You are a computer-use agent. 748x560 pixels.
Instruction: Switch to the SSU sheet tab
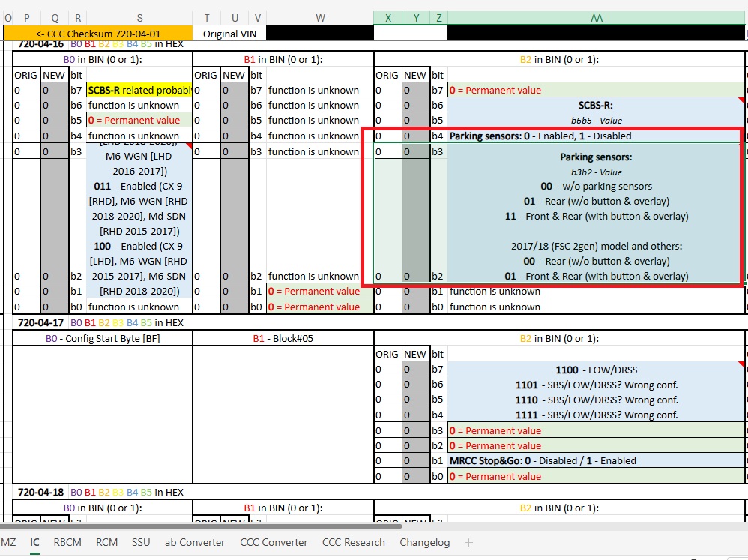point(141,542)
